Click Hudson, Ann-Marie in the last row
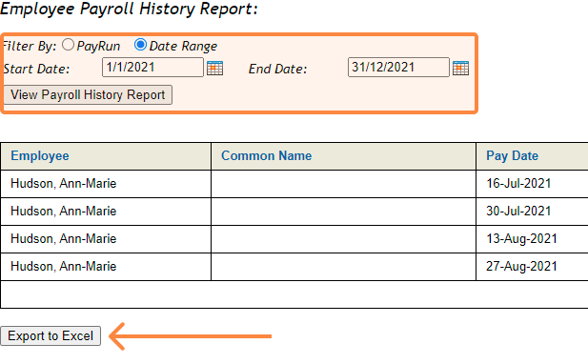The height and width of the screenshot is (364, 588). click(64, 267)
